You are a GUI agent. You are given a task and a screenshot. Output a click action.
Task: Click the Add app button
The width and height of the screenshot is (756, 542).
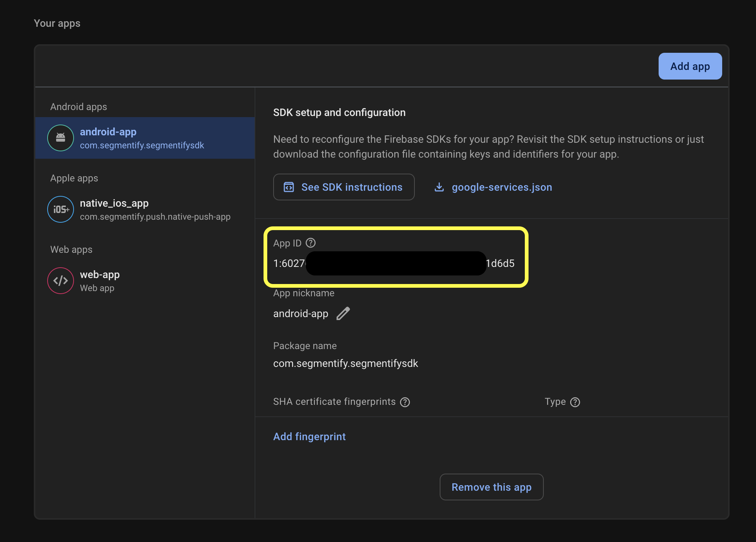pos(690,66)
